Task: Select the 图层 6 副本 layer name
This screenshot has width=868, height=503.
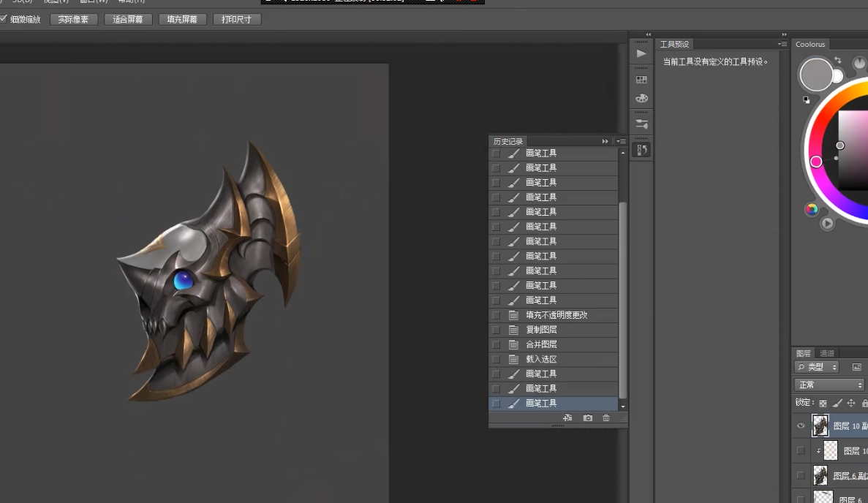Action: click(850, 476)
